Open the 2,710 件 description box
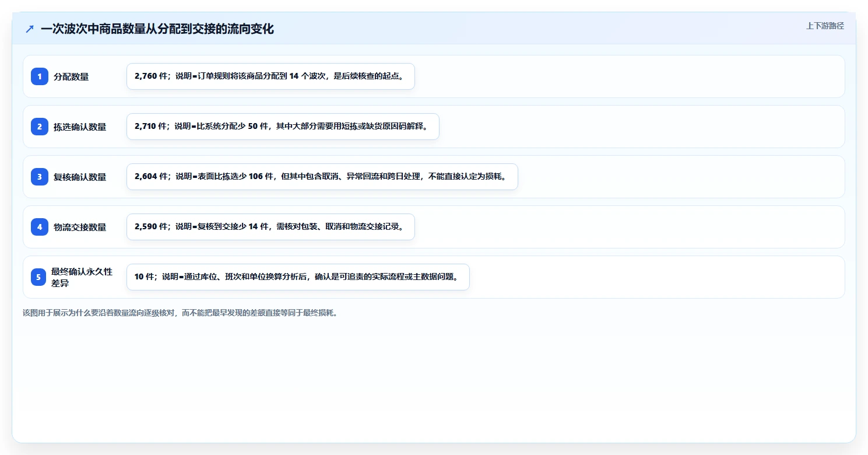The image size is (868, 455). 283,127
